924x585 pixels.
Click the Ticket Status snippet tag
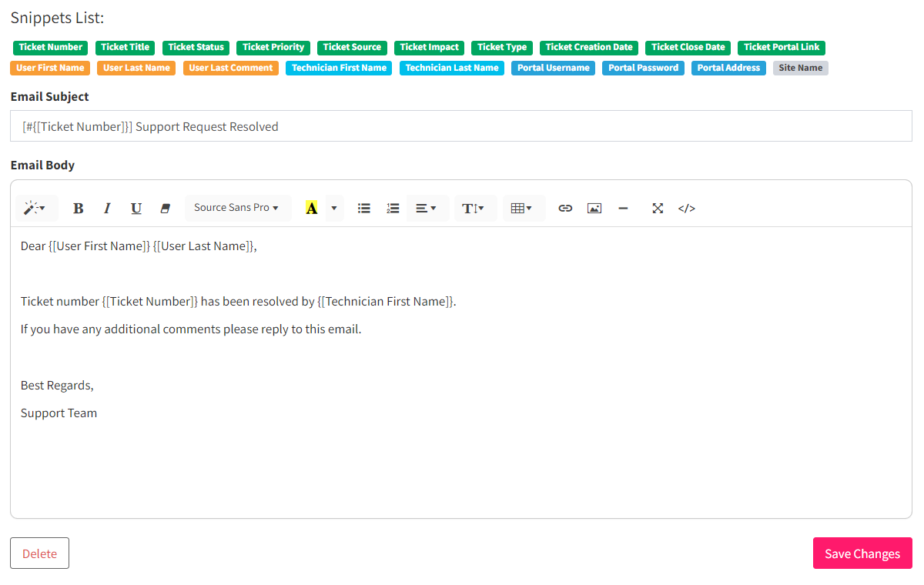[196, 48]
